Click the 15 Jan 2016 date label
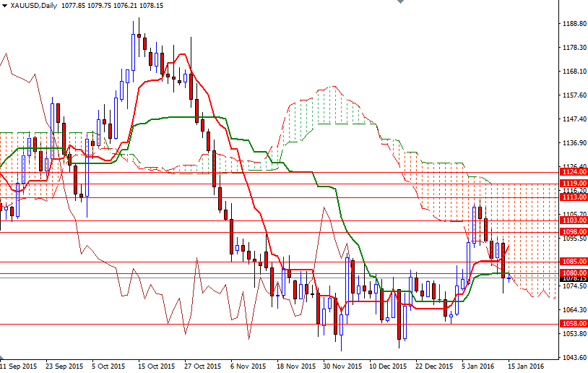The image size is (588, 373). point(526,366)
